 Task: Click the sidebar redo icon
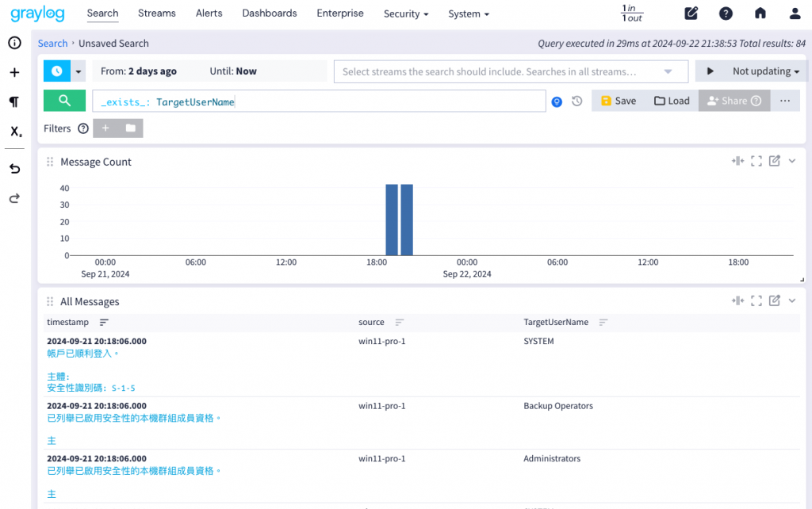14,198
